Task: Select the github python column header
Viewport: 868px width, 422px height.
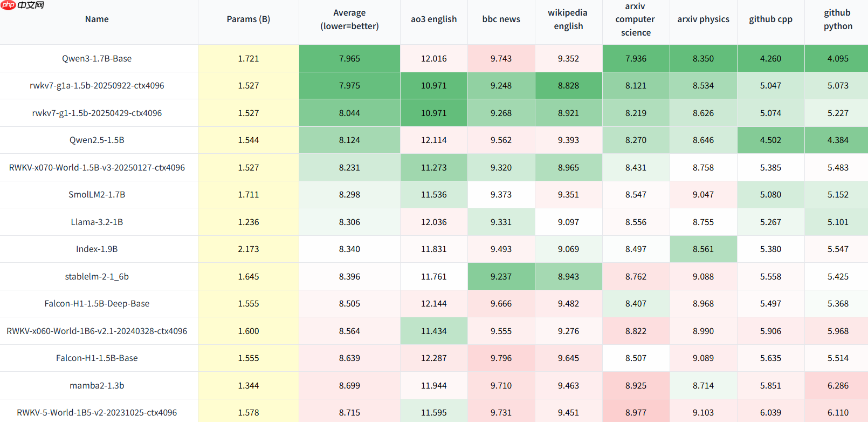Action: point(838,19)
